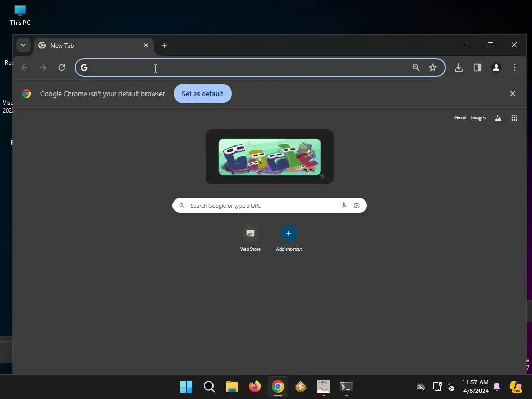Click the Google Doodle image
This screenshot has width=532, height=399.
270,157
